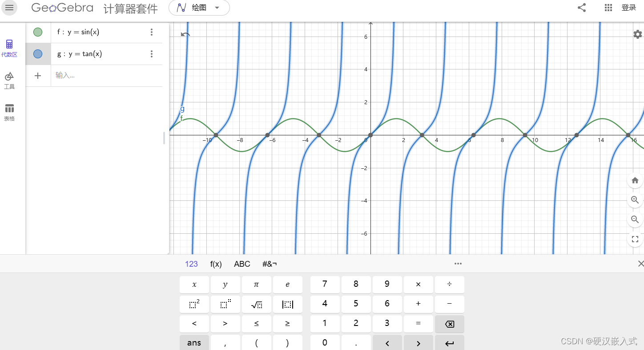Switch to the 表格 table view
The image size is (644, 350).
9,113
